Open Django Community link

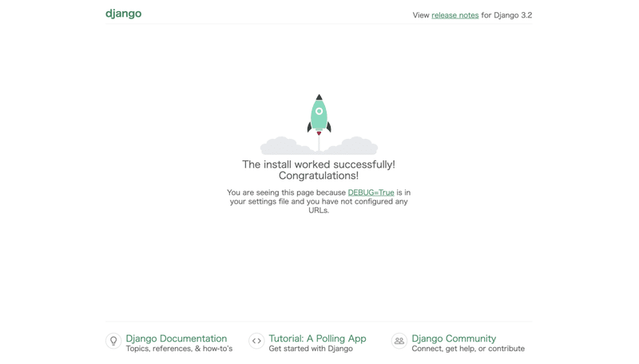point(454,338)
